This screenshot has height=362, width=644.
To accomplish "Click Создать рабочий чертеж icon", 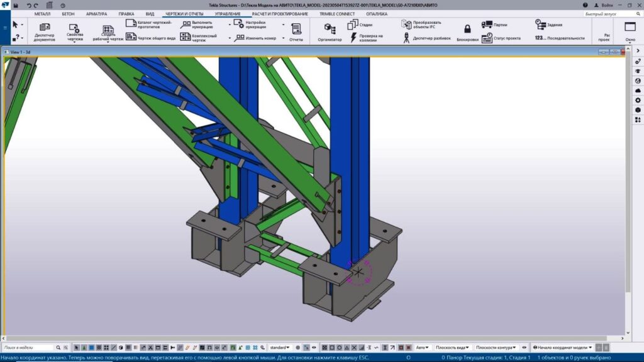I will coord(108,30).
